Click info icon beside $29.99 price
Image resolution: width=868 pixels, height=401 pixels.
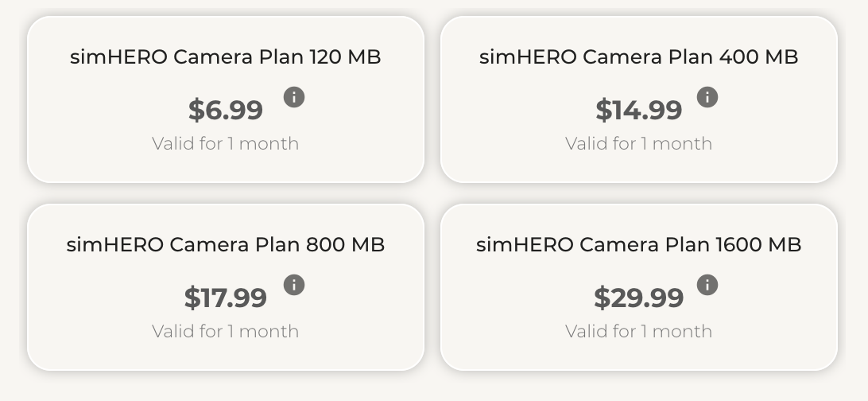[x=707, y=285]
